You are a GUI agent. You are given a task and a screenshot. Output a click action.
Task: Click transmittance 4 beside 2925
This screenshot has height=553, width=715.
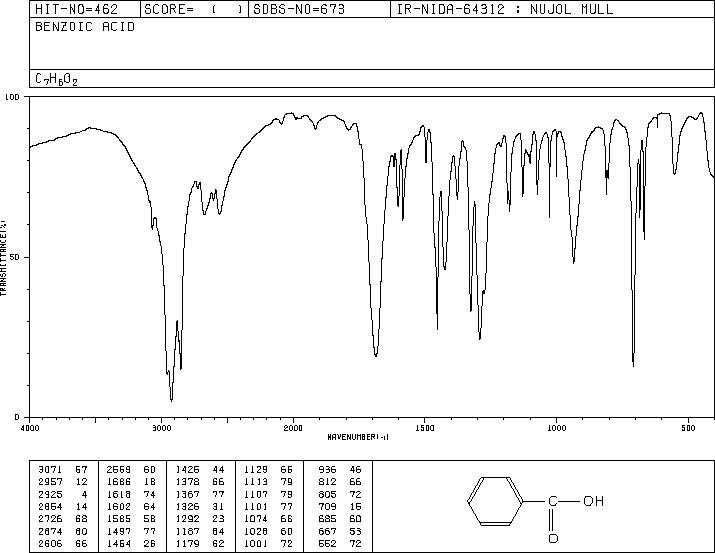coord(85,494)
